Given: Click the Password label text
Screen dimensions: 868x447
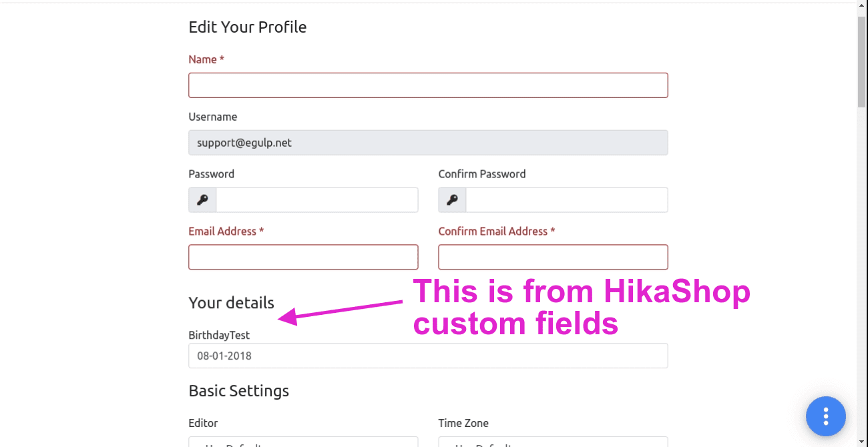Looking at the screenshot, I should point(211,174).
